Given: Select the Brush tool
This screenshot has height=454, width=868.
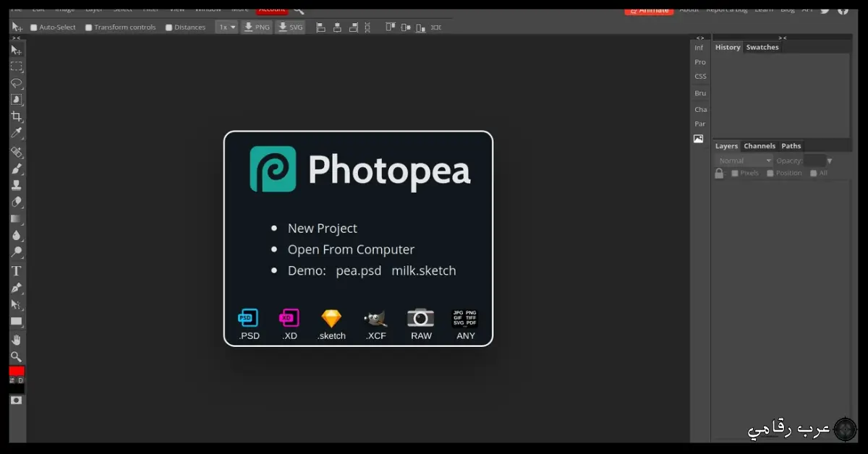Looking at the screenshot, I should pyautogui.click(x=17, y=168).
